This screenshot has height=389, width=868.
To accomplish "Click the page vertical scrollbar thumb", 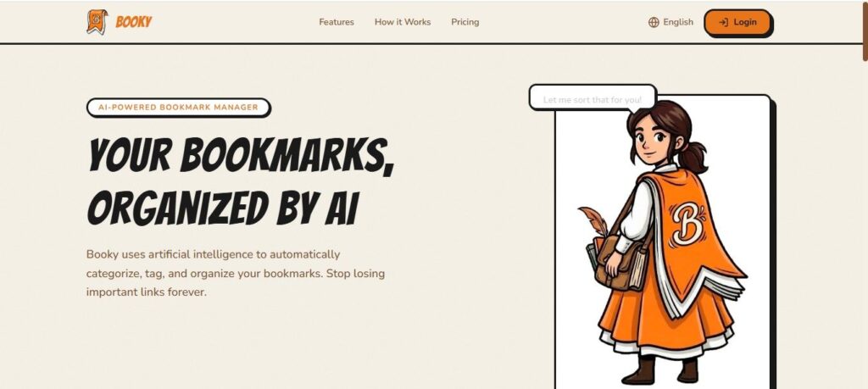I will click(x=865, y=29).
